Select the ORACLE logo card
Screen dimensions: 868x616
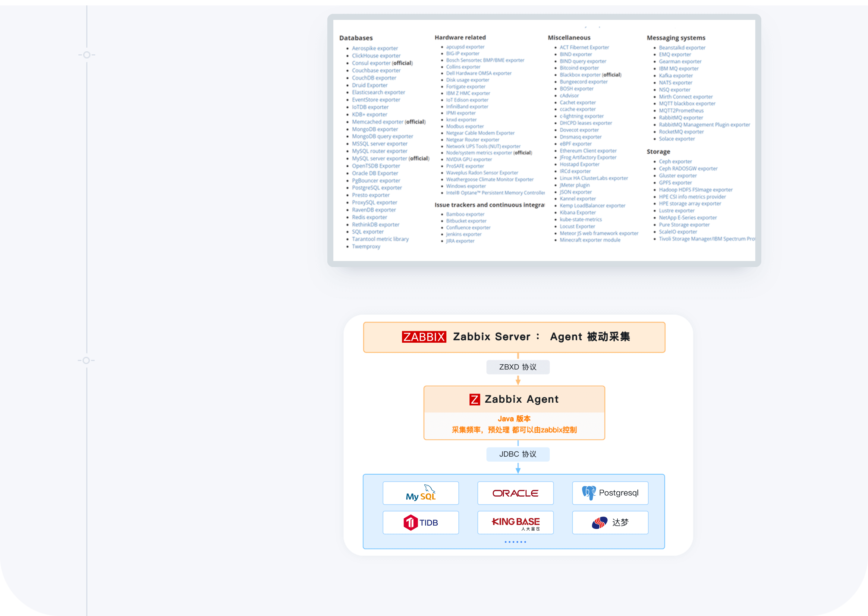tap(516, 493)
